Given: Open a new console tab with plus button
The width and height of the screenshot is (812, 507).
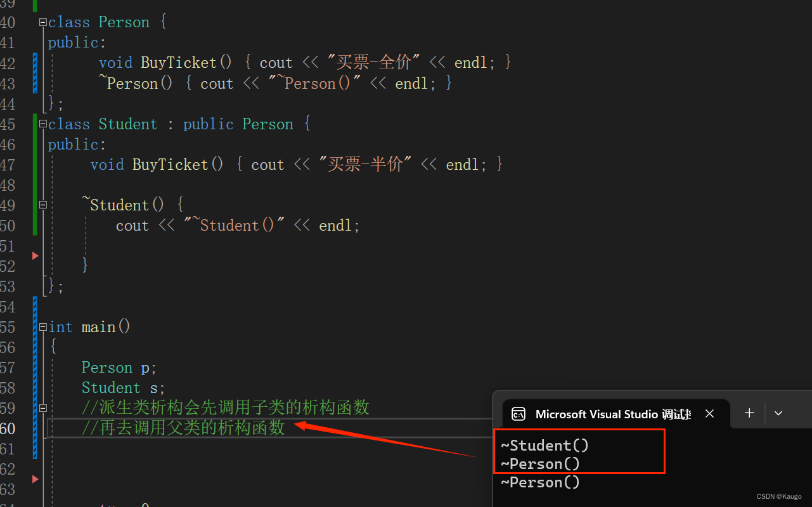Looking at the screenshot, I should (x=749, y=413).
